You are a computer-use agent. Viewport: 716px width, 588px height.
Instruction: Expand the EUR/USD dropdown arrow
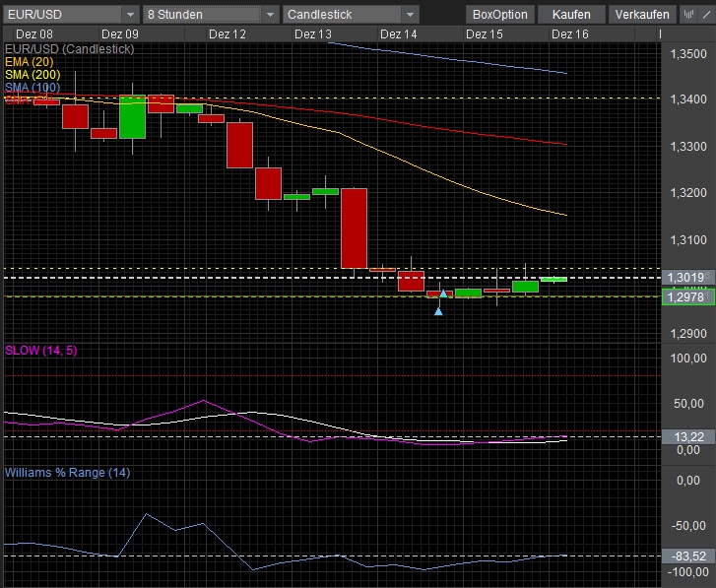pos(131,15)
